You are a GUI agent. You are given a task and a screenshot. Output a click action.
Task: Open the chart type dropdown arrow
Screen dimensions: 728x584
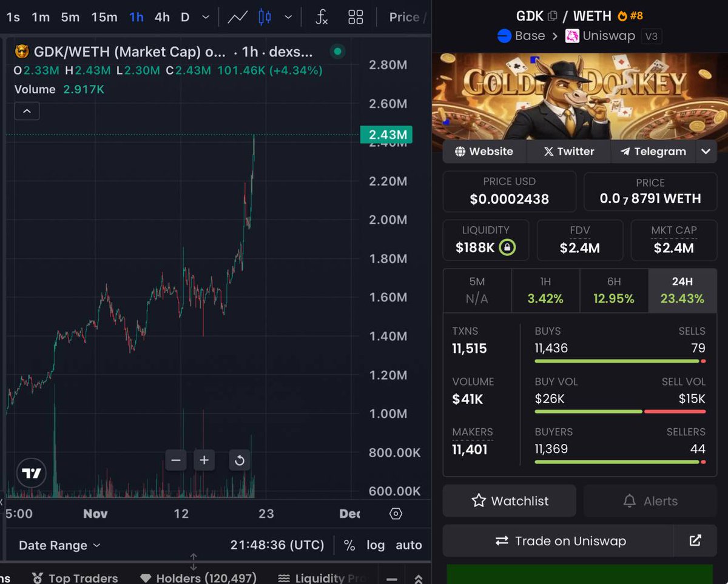(288, 17)
